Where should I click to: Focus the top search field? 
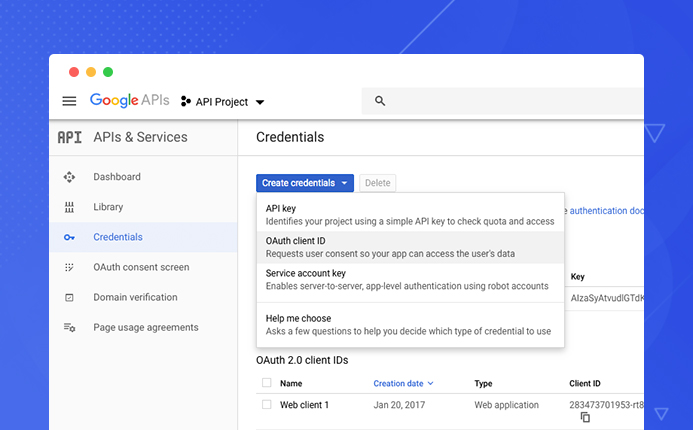(x=503, y=101)
